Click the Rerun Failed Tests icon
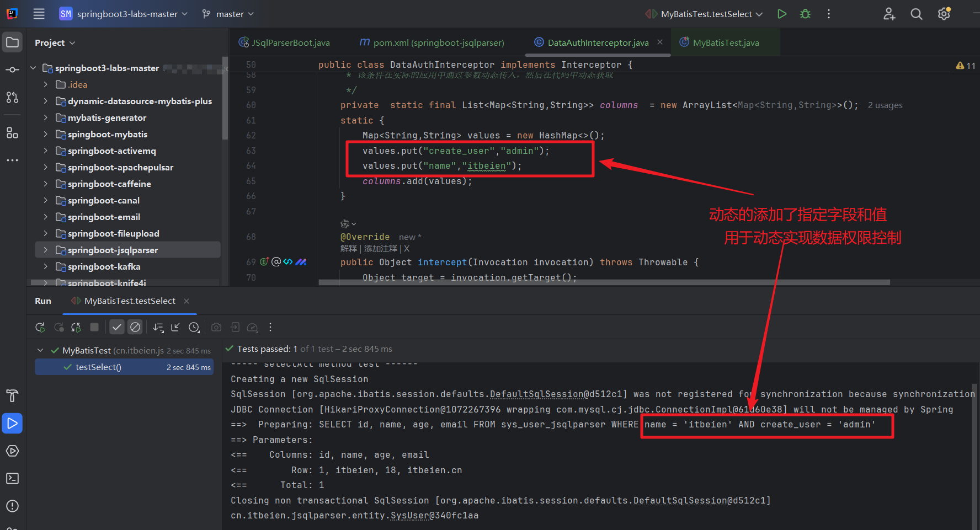Image resolution: width=980 pixels, height=530 pixels. [59, 327]
